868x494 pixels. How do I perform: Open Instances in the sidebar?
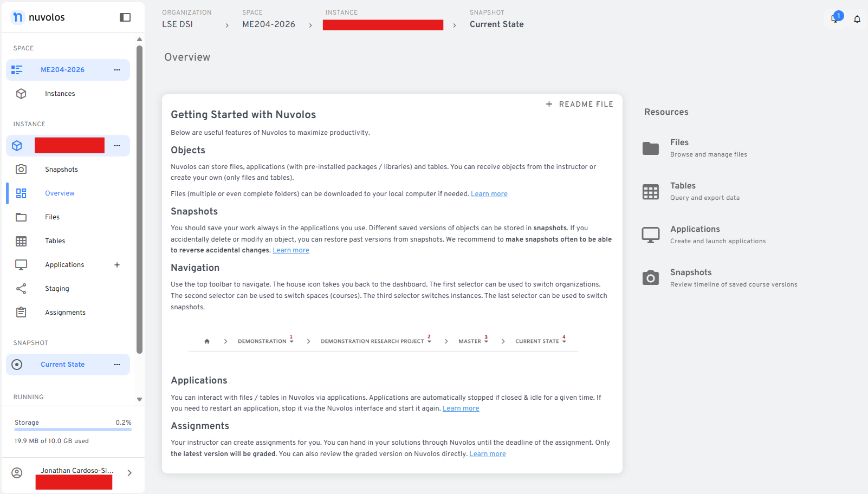coord(60,94)
